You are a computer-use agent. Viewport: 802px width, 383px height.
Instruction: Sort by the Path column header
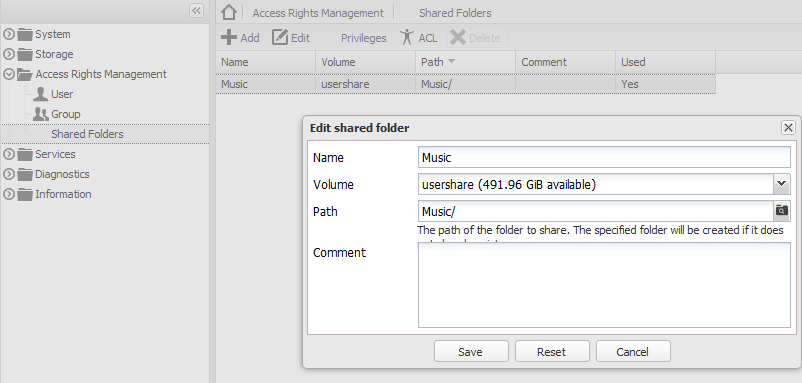tap(465, 62)
